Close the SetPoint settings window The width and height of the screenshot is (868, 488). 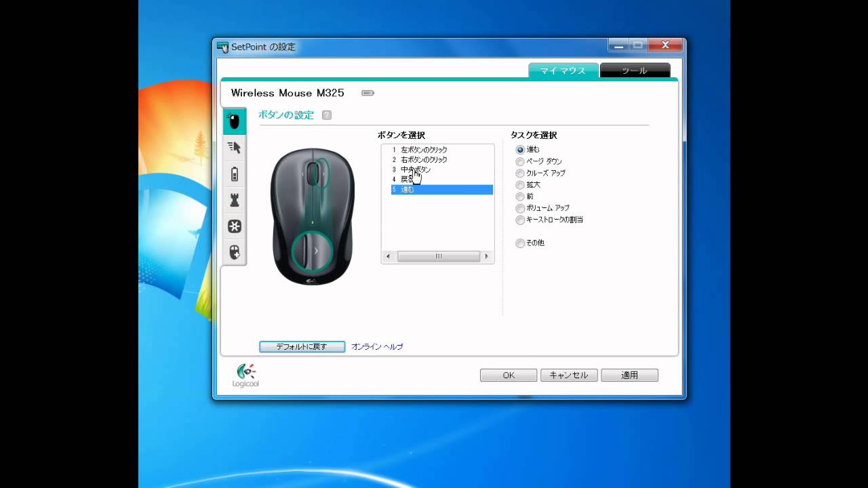click(x=664, y=45)
